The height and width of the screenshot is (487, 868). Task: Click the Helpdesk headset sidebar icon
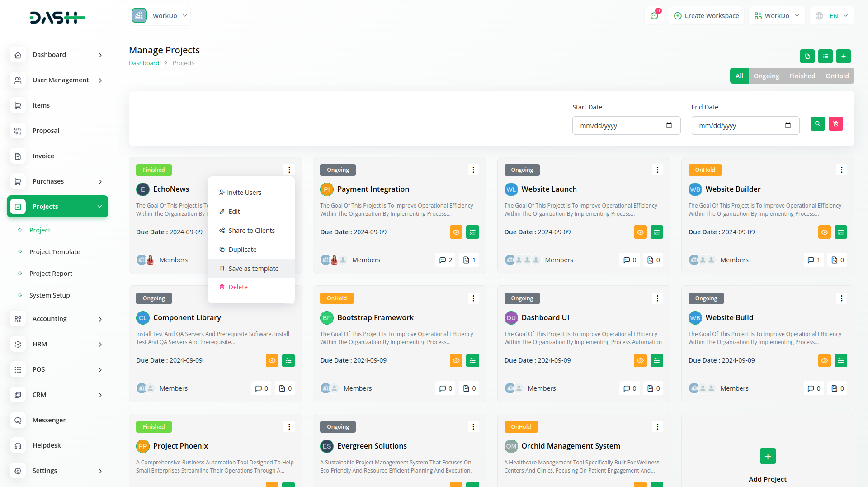click(18, 445)
